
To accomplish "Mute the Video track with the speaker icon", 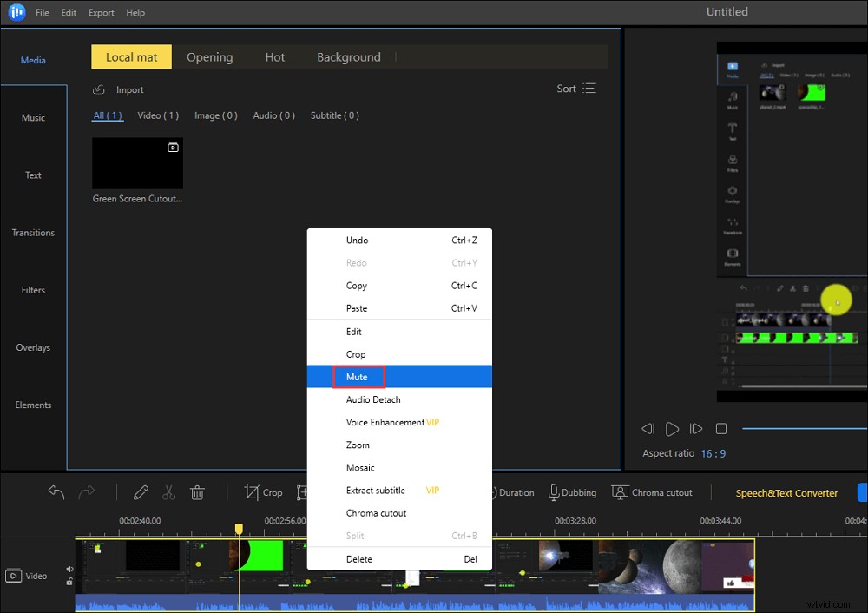I will click(69, 569).
